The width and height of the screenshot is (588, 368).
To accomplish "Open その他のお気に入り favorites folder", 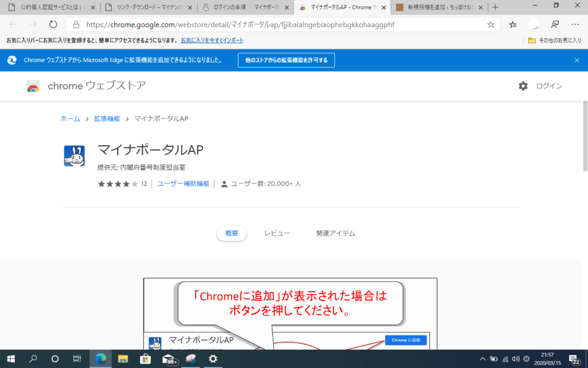I will coord(555,40).
